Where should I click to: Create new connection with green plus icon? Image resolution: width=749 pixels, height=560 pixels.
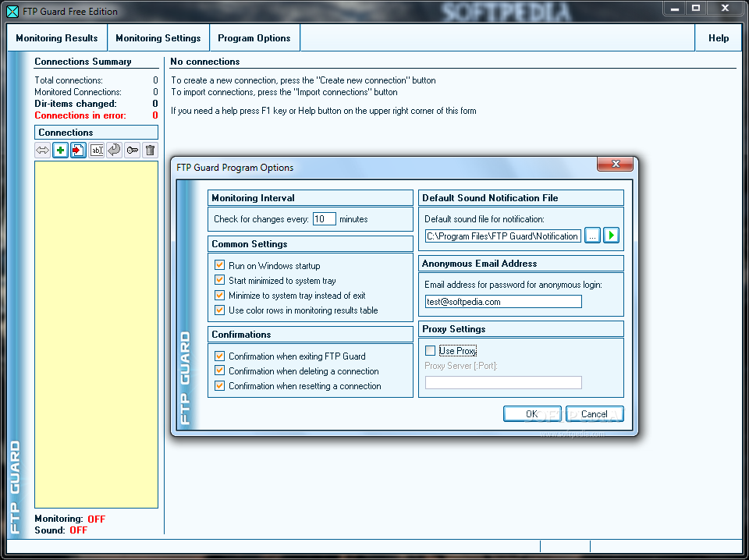pyautogui.click(x=60, y=151)
